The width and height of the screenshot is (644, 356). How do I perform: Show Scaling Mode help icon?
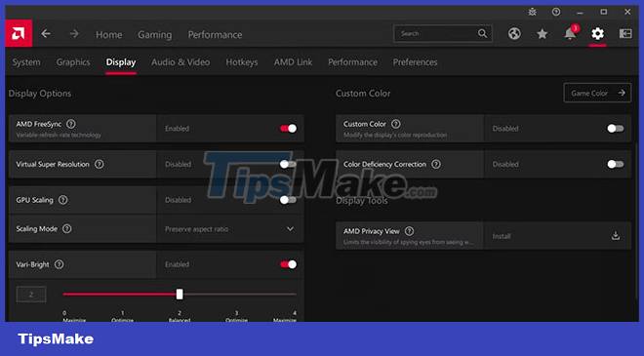(66, 228)
